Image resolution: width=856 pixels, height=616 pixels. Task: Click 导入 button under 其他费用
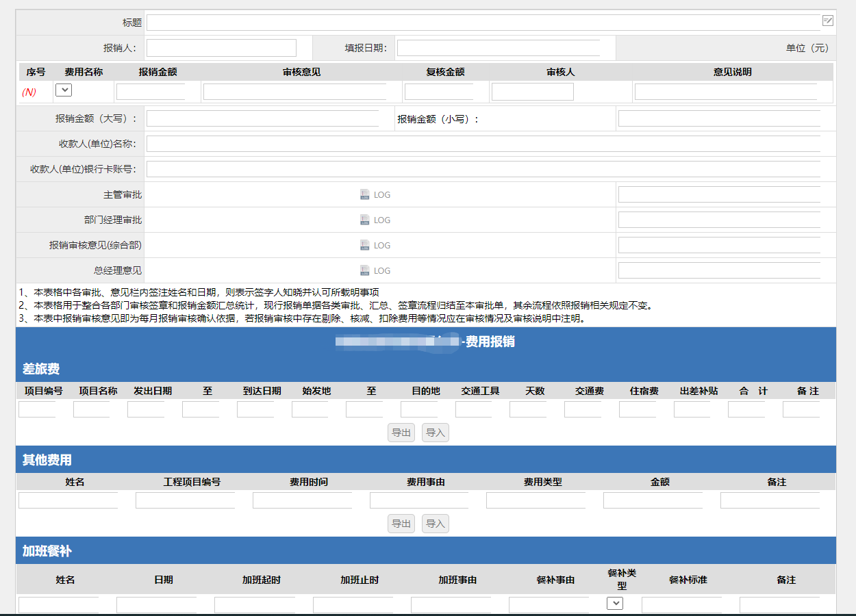tap(436, 524)
